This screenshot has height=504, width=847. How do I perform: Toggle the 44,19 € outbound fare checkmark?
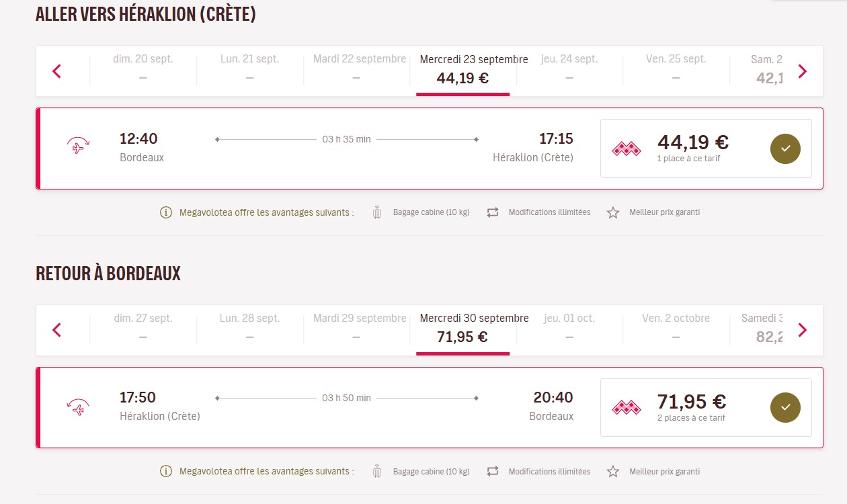point(785,149)
